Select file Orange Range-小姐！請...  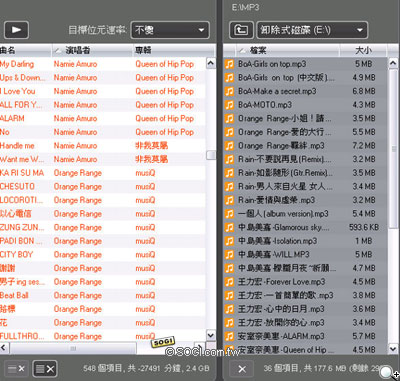click(x=305, y=118)
